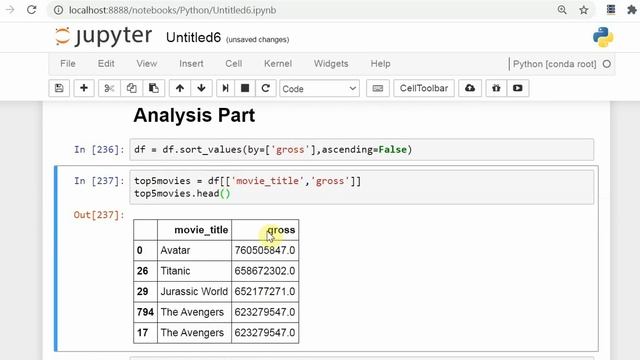The image size is (640, 360).
Task: Reload the browser page
Action: pos(31,10)
